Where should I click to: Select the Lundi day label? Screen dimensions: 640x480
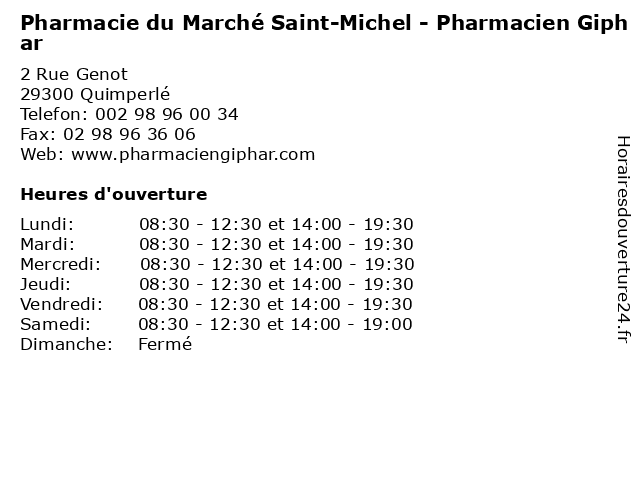(47, 224)
